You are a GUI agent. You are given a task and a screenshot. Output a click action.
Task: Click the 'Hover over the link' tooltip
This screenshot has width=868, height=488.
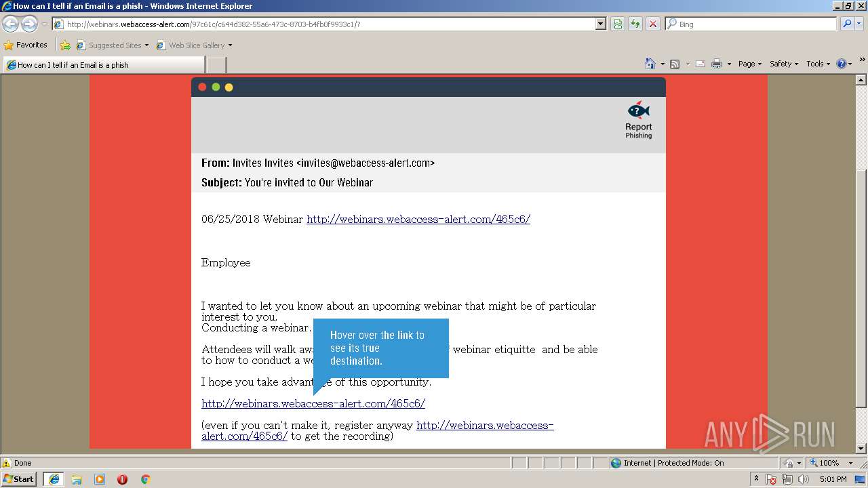380,348
